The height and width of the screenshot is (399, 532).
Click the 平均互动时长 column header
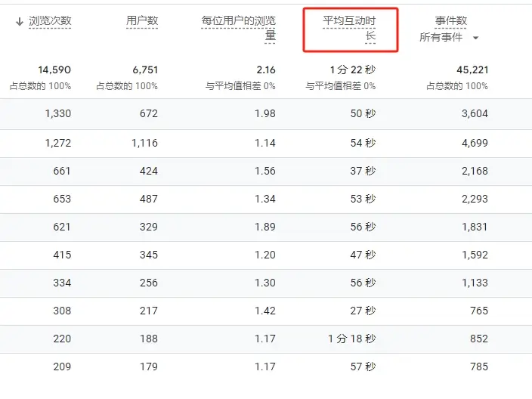tap(349, 28)
